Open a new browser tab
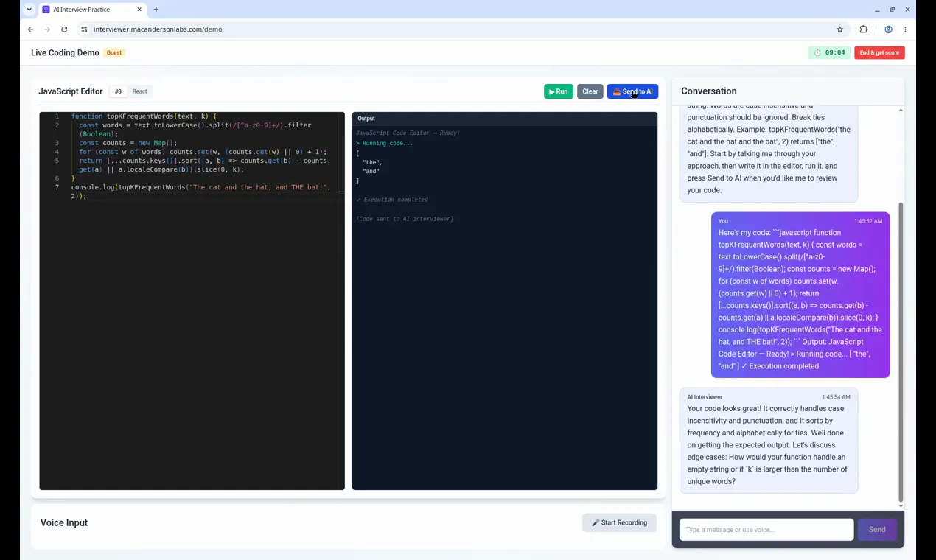 (156, 10)
